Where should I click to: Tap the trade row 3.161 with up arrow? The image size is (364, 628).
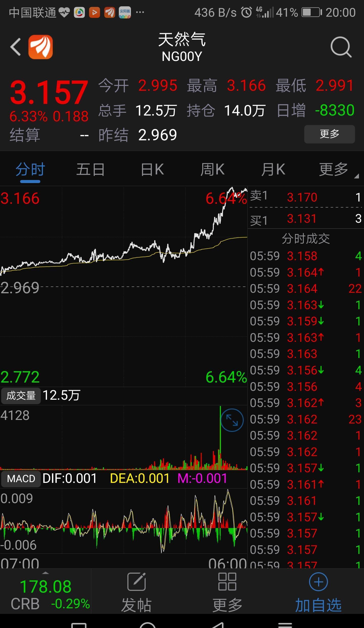306,484
